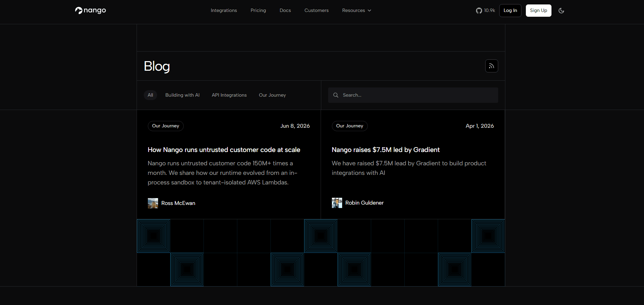Viewport: 644px width, 305px height.
Task: Filter posts by Our Journey tab
Action: coord(272,95)
